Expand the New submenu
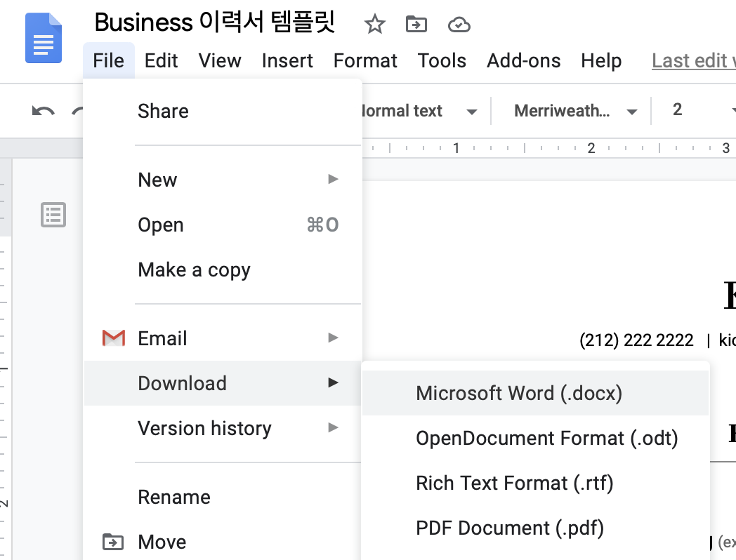Screen dimensions: 736x560 click(x=223, y=180)
